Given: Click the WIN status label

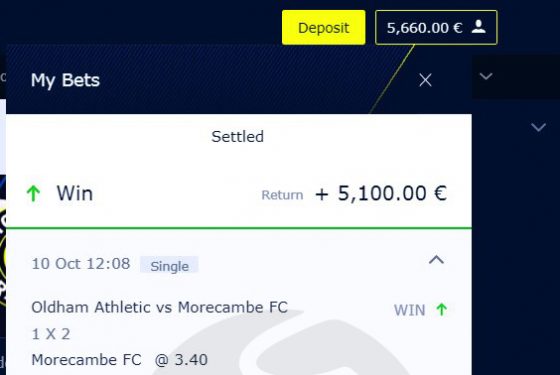Looking at the screenshot, I should click(x=409, y=310).
